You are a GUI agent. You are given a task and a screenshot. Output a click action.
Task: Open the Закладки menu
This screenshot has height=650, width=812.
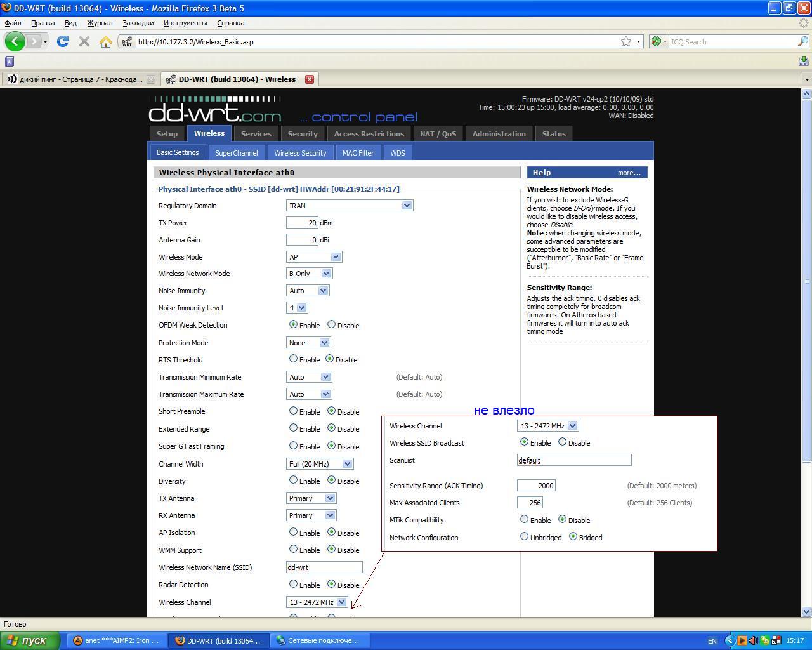point(138,23)
